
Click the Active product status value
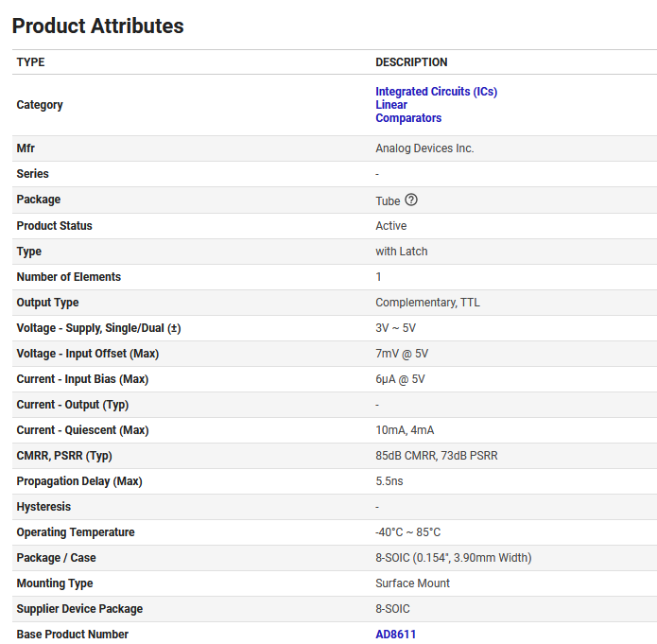(391, 226)
